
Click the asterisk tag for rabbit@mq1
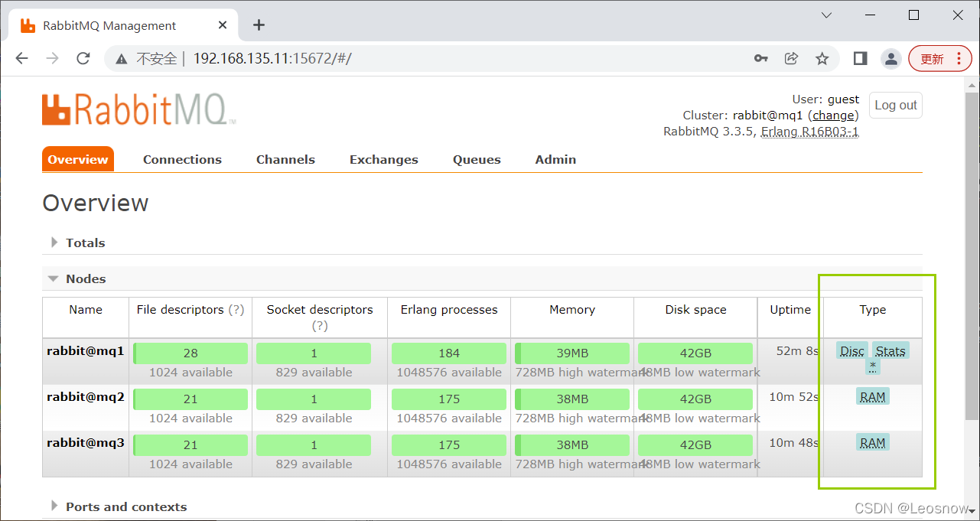(873, 367)
